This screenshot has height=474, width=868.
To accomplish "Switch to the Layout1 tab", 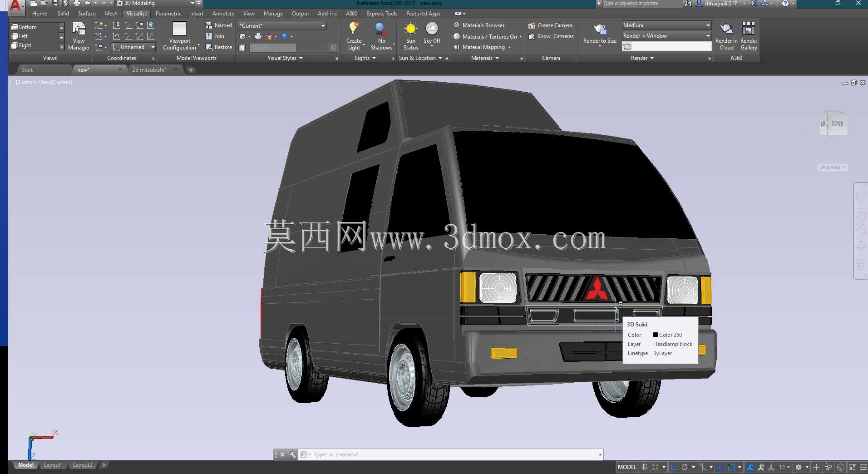I will point(53,465).
